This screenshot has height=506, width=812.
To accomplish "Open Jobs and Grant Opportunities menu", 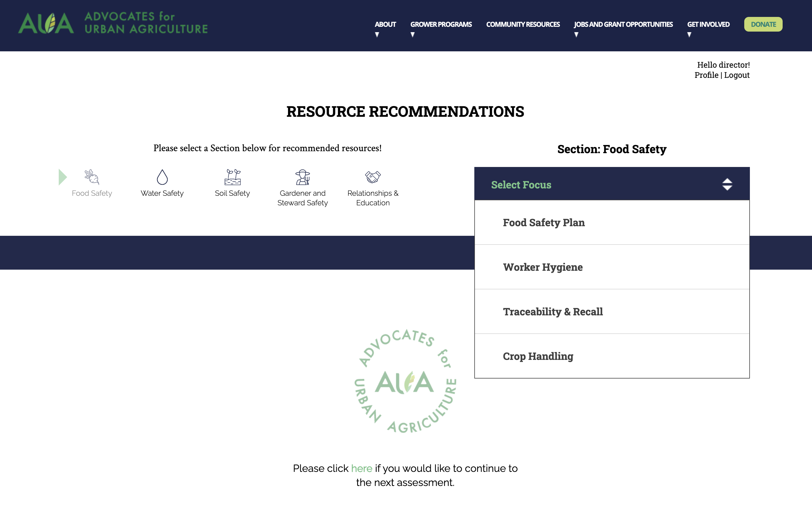I will pyautogui.click(x=623, y=25).
